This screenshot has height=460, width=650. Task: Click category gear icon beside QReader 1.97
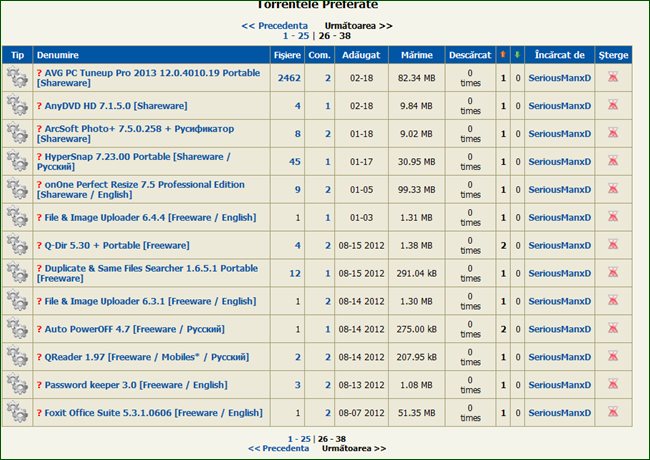16,357
